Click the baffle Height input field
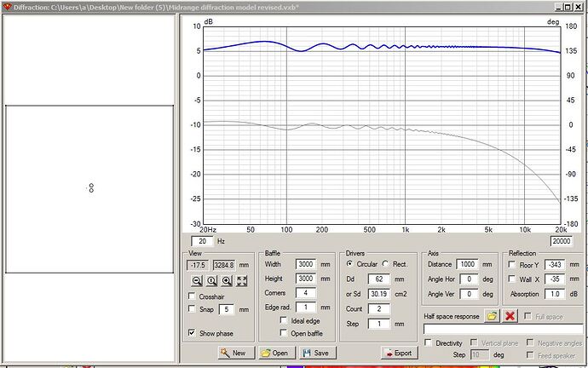The height and width of the screenshot is (368, 588). click(x=306, y=279)
